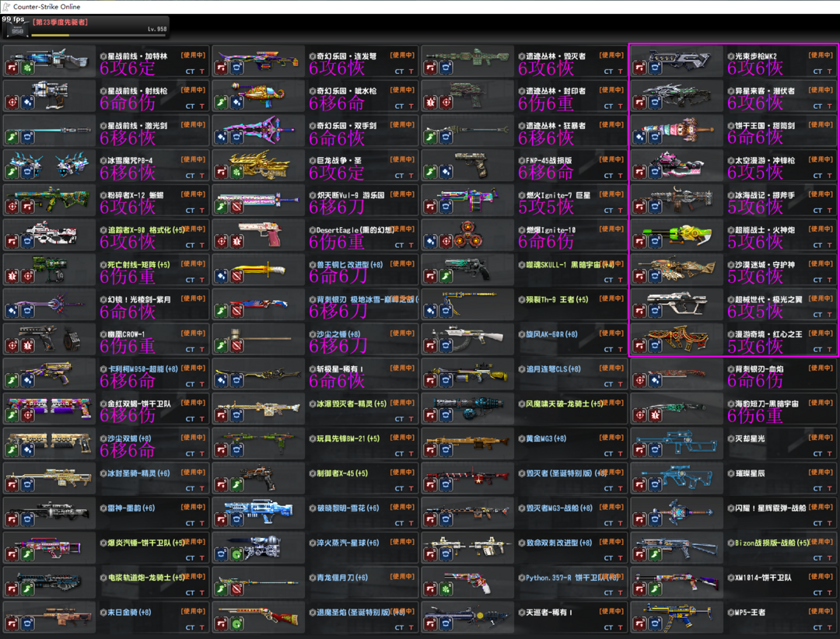Screen dimensions: 840x639
Task: Click the green round icon on 淬火蒸汽-星球
Action: tap(236, 556)
